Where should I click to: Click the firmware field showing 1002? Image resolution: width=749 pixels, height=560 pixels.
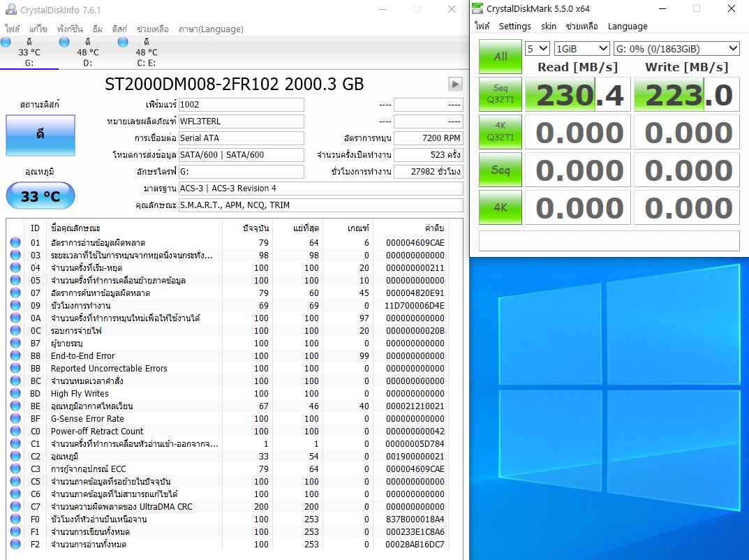tap(242, 105)
